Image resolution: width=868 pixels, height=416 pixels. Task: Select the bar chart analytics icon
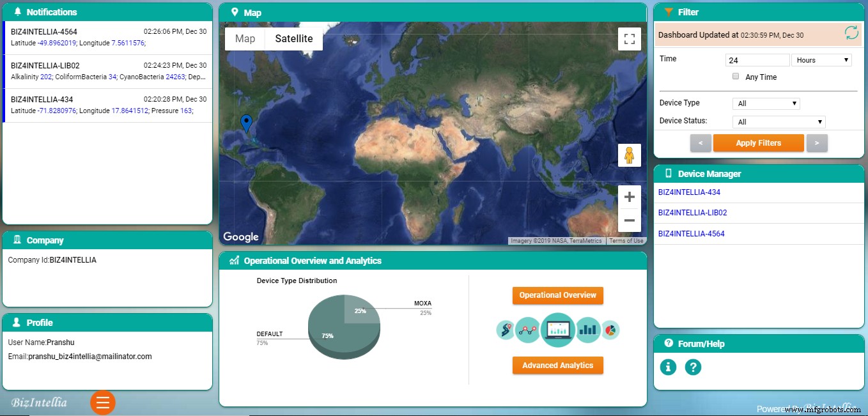pyautogui.click(x=587, y=330)
